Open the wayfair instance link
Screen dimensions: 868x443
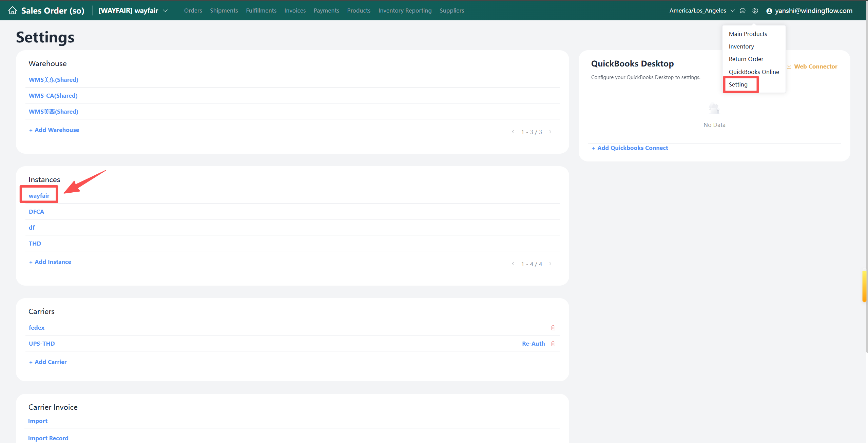click(x=39, y=196)
